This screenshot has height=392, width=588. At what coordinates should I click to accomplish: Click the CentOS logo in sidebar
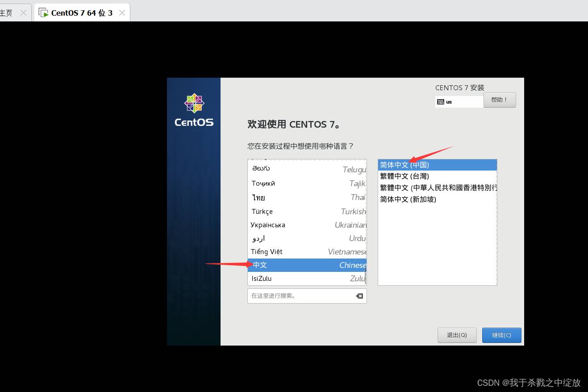click(194, 110)
